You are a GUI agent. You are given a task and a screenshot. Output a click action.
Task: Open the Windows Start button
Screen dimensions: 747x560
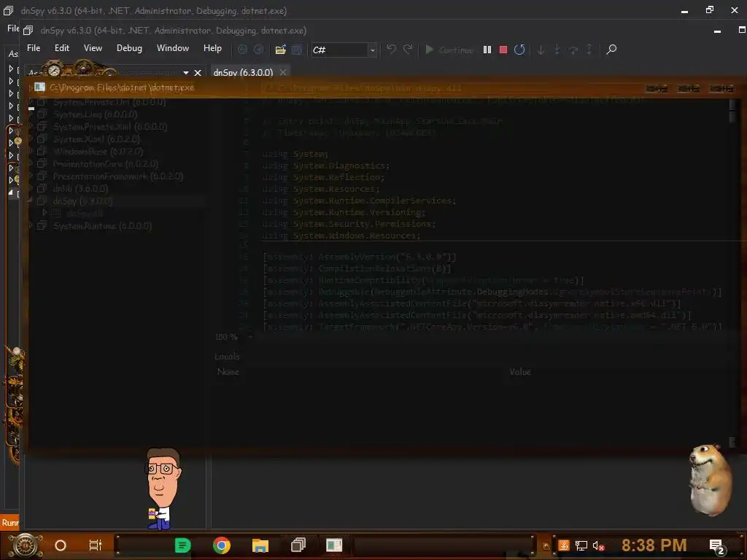pos(26,545)
